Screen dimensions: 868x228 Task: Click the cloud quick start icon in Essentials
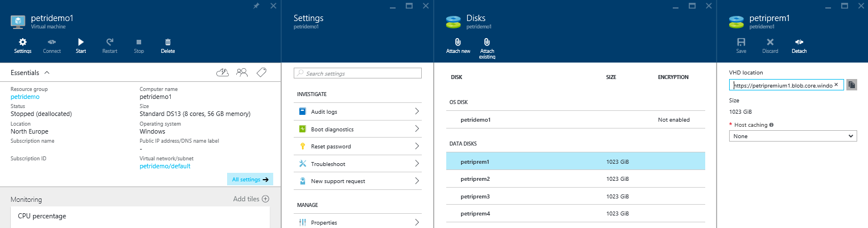point(223,72)
